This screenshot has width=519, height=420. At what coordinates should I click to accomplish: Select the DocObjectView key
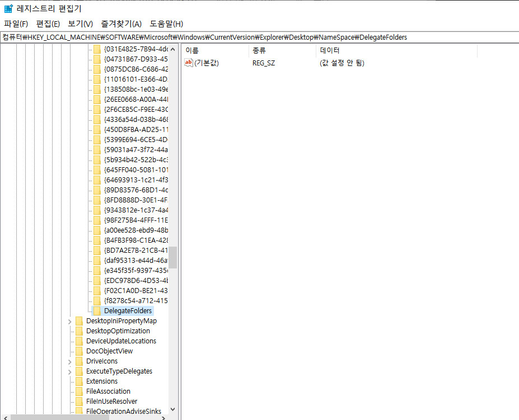109,351
